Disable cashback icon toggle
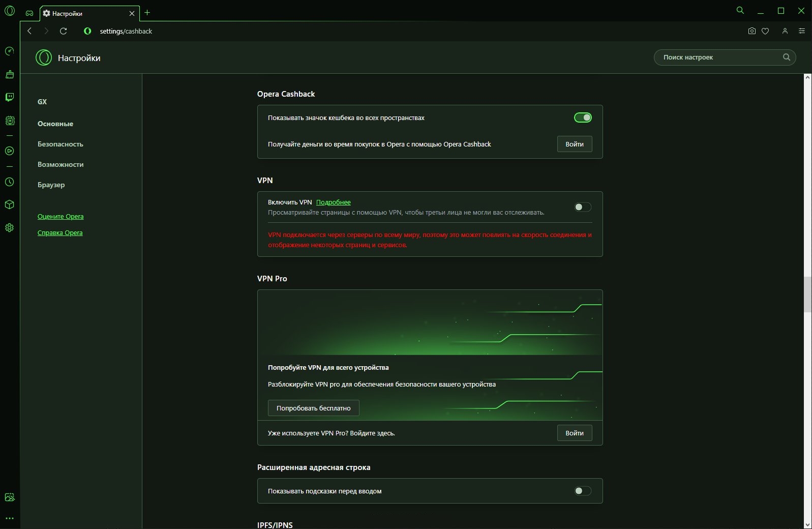The width and height of the screenshot is (812, 529). click(583, 117)
